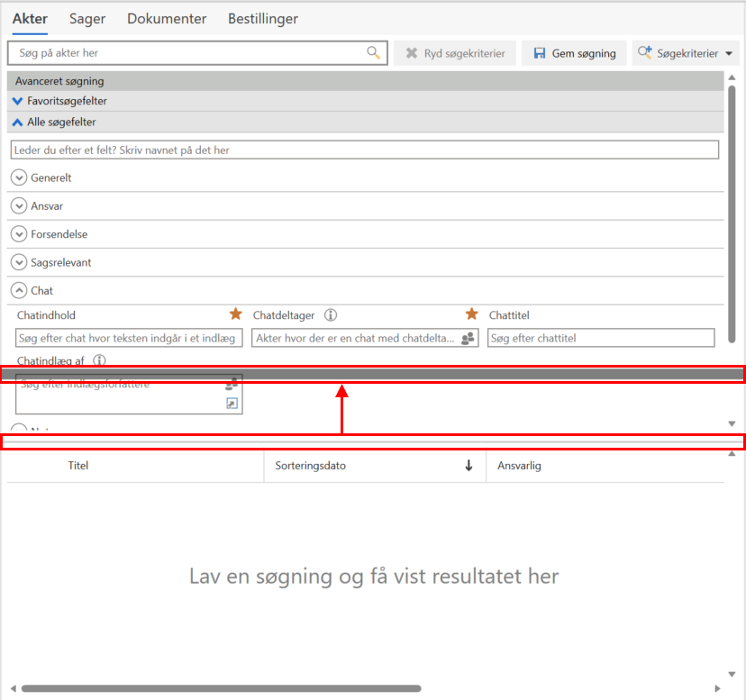Expand Favoritsøgefelter panel
746x700 pixels.
coord(18,101)
